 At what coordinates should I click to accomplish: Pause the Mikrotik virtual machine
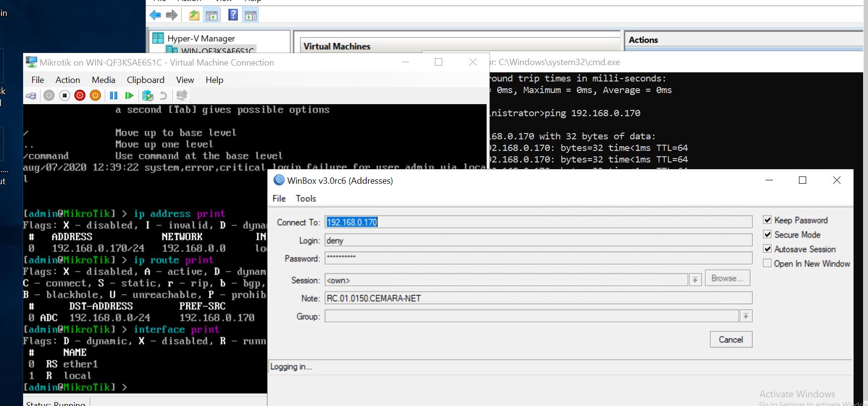pyautogui.click(x=113, y=95)
